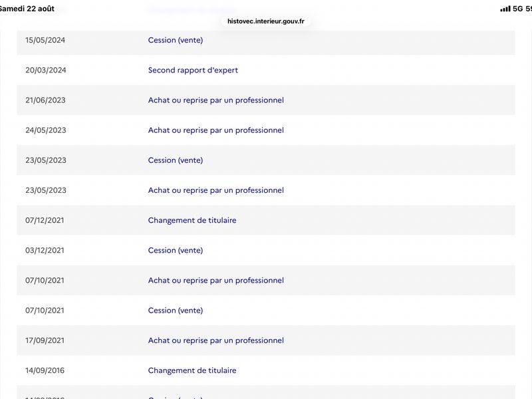This screenshot has height=399, width=532.
Task: Select Cession (vente) entry dated 03/12/2021
Action: coord(176,251)
